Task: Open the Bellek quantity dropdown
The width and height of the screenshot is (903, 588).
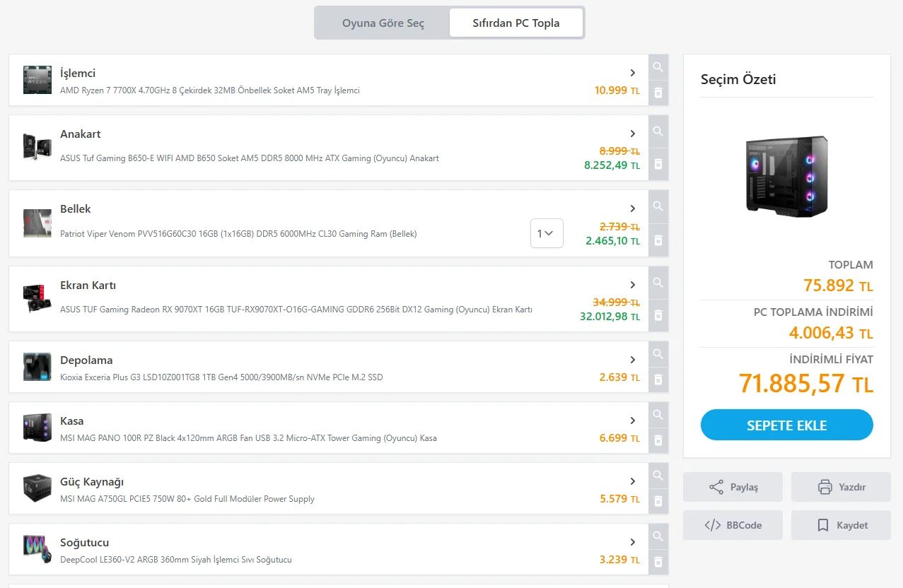Action: [547, 233]
